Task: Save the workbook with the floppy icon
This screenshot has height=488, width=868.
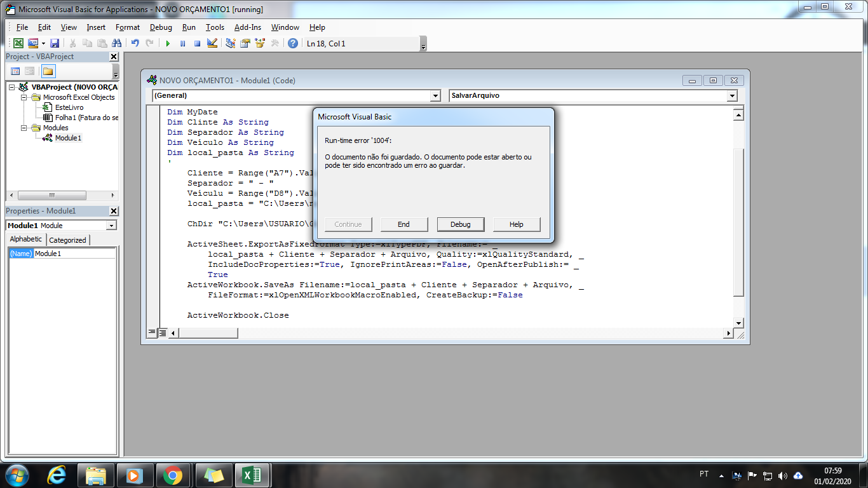Action: (55, 43)
